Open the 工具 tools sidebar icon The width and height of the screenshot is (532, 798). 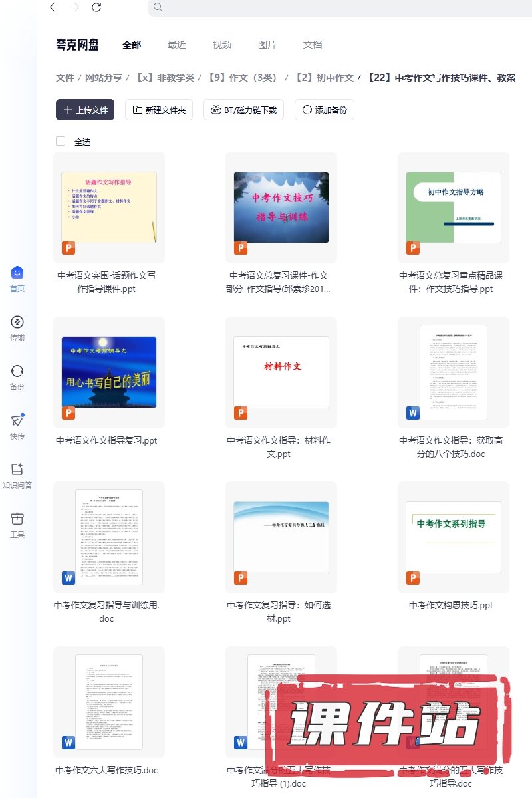coord(17,519)
